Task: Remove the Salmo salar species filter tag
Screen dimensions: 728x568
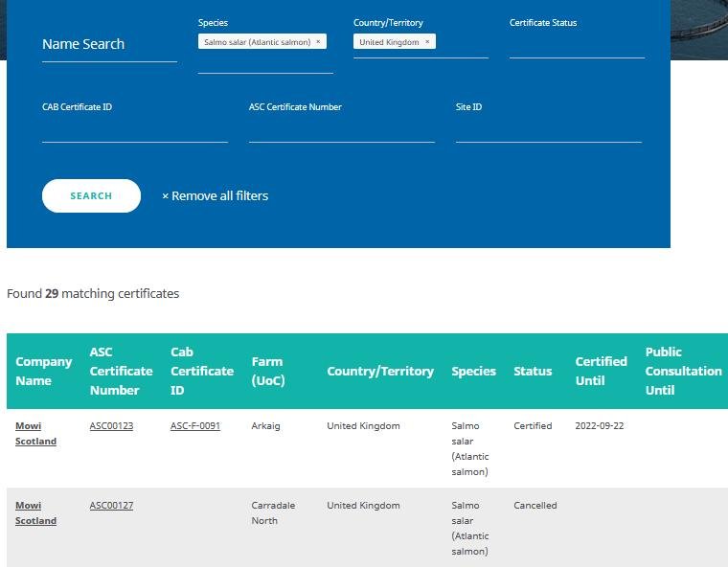Action: coord(318,42)
